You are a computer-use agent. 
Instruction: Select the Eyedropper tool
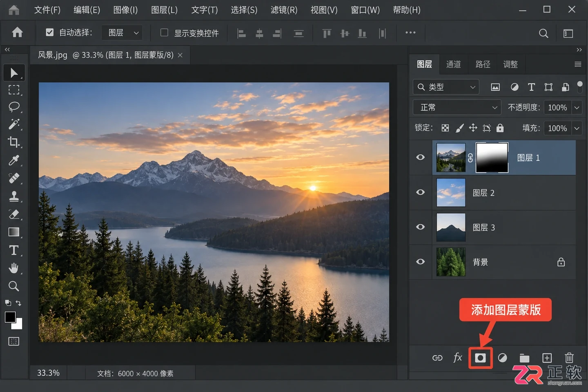tap(14, 160)
